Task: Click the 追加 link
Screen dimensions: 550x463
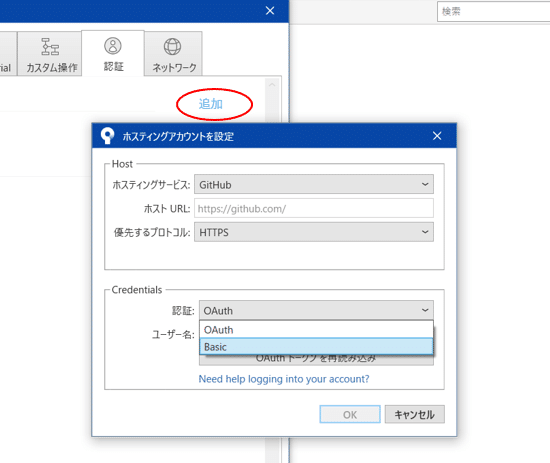Action: 211,104
